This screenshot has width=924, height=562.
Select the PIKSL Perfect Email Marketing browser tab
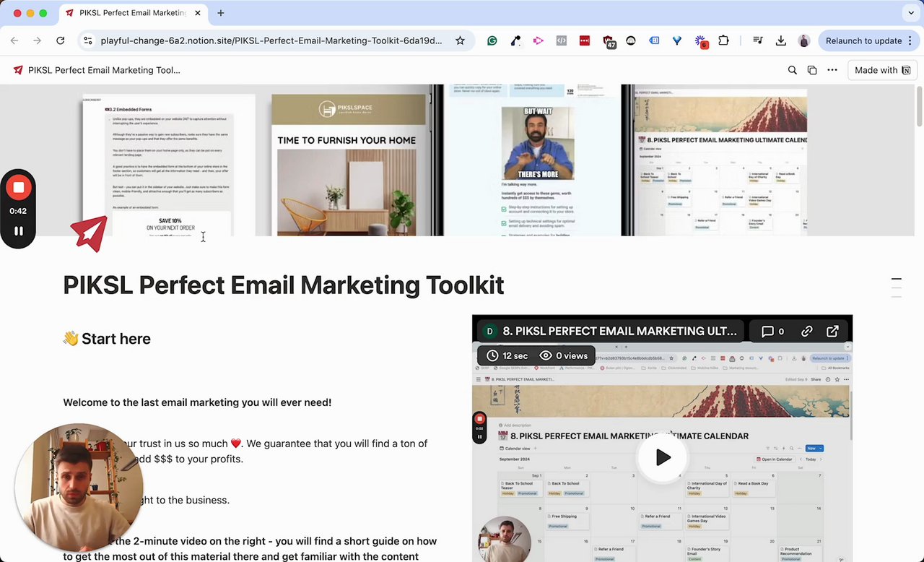tap(133, 13)
